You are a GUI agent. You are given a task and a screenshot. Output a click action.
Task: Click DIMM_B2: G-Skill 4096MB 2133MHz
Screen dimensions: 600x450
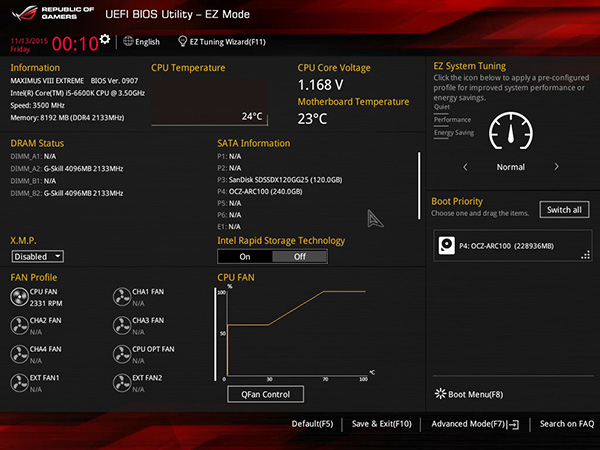point(67,193)
